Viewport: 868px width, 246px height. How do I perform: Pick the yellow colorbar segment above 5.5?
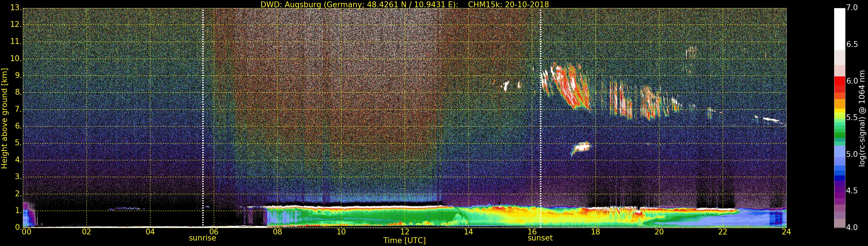(x=839, y=110)
